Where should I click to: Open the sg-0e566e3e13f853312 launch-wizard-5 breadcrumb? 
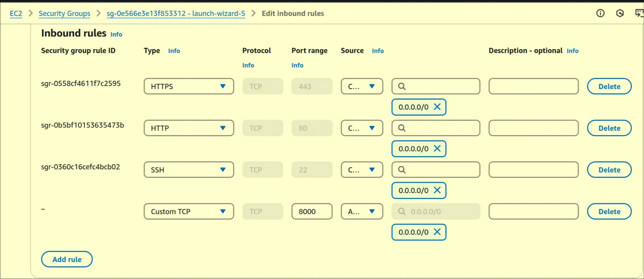(x=176, y=13)
